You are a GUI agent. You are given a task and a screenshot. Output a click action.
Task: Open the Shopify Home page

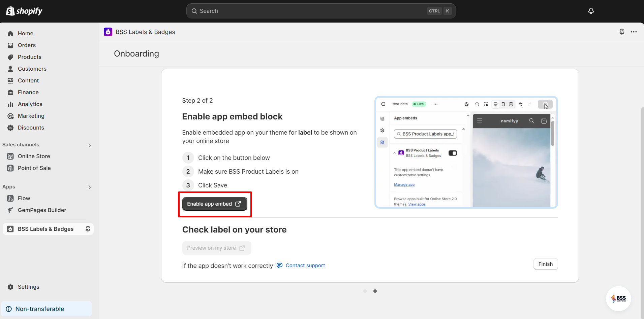tap(25, 33)
